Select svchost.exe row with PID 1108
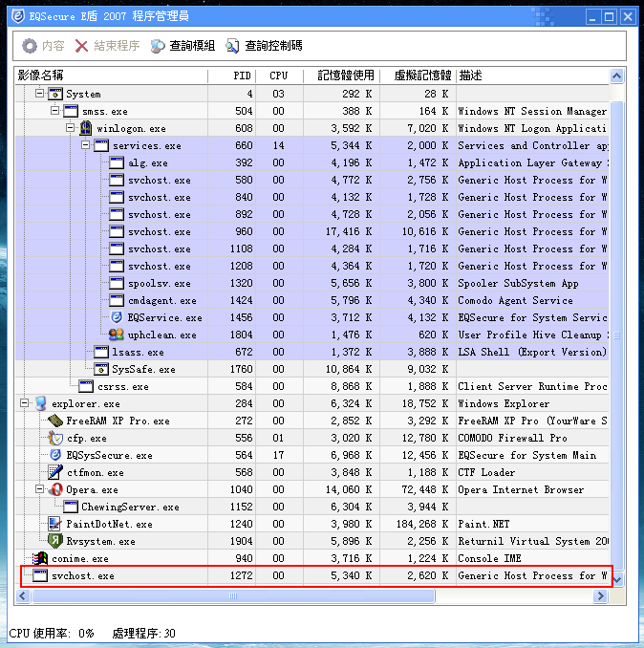Image resolution: width=644 pixels, height=648 pixels. coord(311,248)
